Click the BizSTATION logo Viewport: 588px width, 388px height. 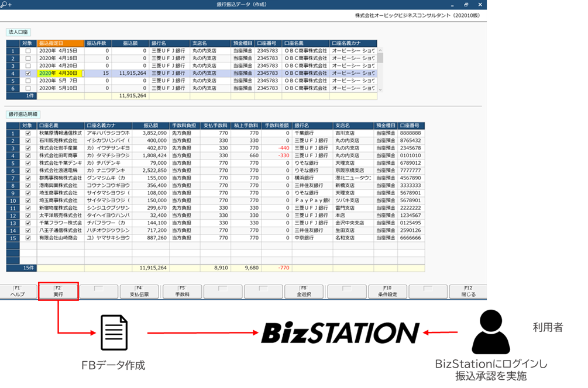pyautogui.click(x=340, y=332)
